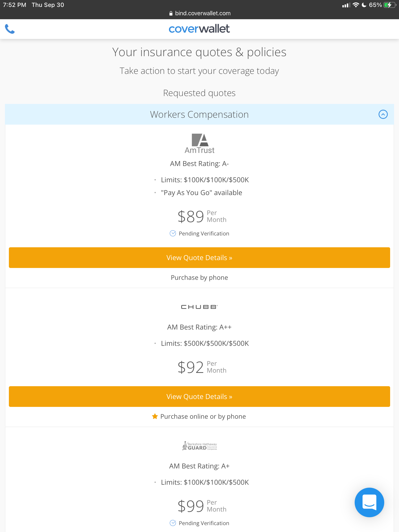Click the Chubb carrier logo
This screenshot has width=399, height=532.
(x=199, y=307)
